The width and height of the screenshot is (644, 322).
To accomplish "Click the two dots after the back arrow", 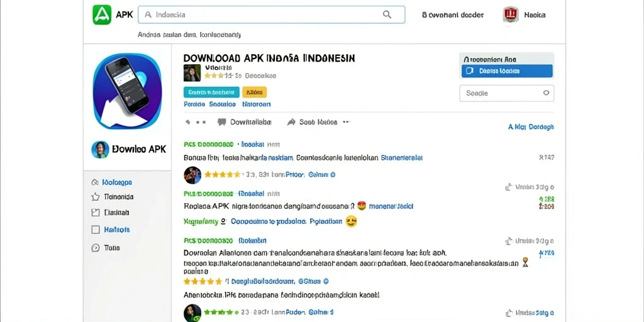I will tap(201, 122).
